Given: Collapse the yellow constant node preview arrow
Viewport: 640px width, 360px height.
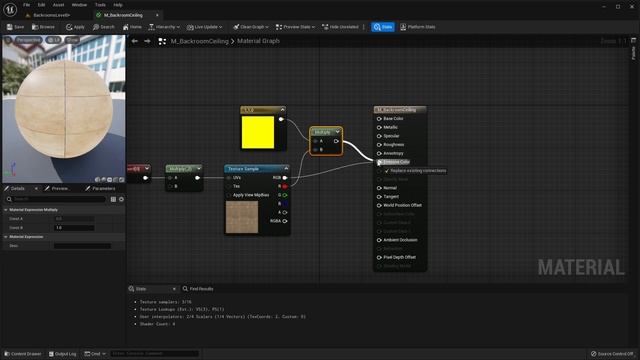Looking at the screenshot, I should (x=282, y=110).
